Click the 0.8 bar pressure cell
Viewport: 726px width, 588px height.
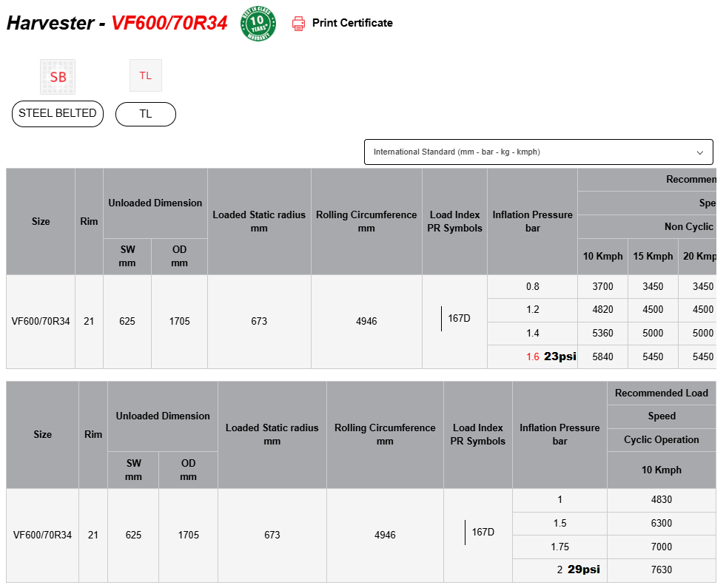pyautogui.click(x=532, y=286)
